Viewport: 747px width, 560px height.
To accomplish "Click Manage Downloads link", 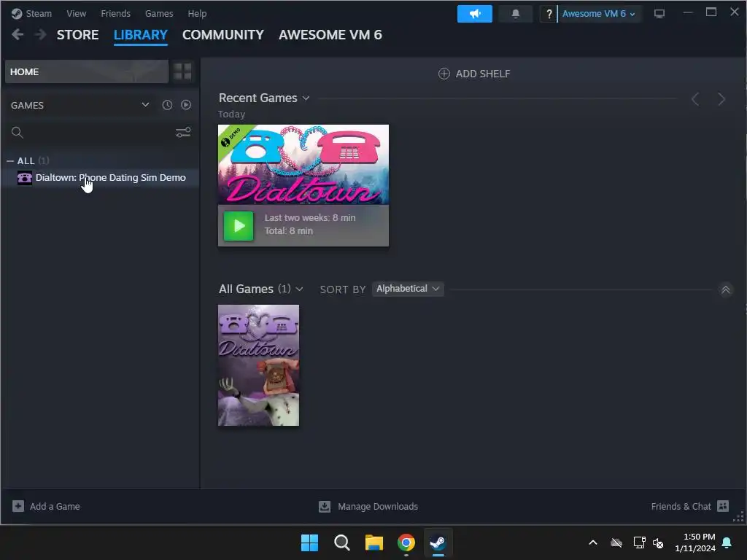I will click(378, 506).
